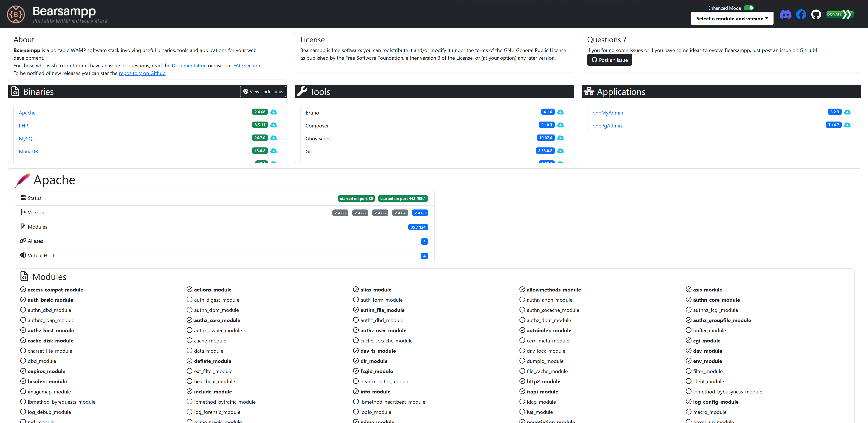Open the MariaDB binaries link

[x=28, y=151]
